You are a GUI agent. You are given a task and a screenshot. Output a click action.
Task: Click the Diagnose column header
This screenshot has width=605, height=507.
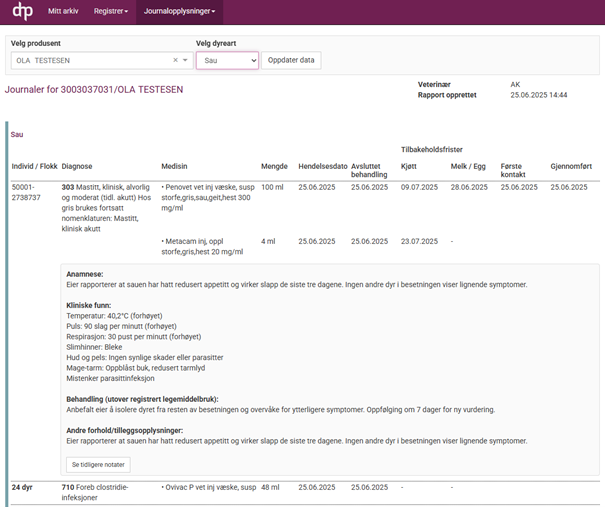(77, 165)
